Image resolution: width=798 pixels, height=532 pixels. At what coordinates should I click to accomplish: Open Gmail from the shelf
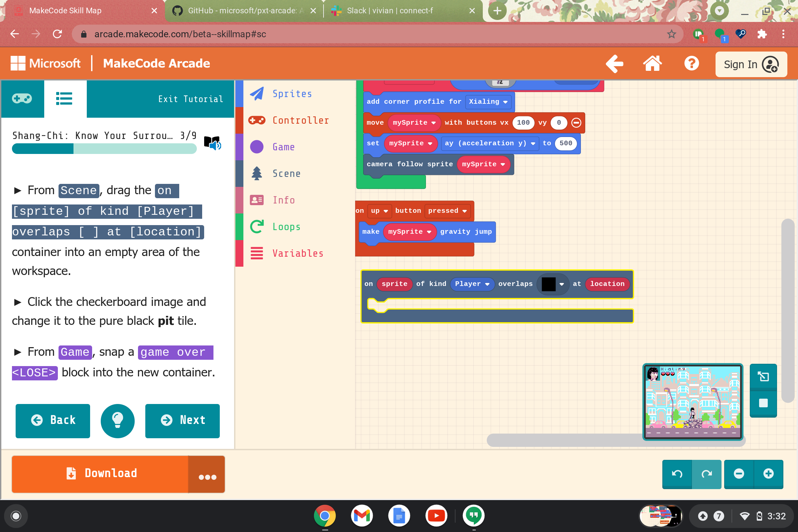(x=362, y=516)
